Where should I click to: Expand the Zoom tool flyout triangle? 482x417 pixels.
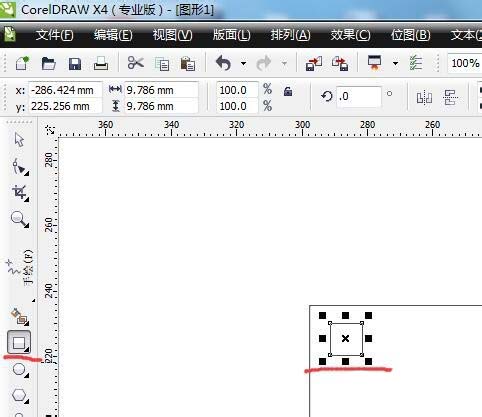point(27,226)
